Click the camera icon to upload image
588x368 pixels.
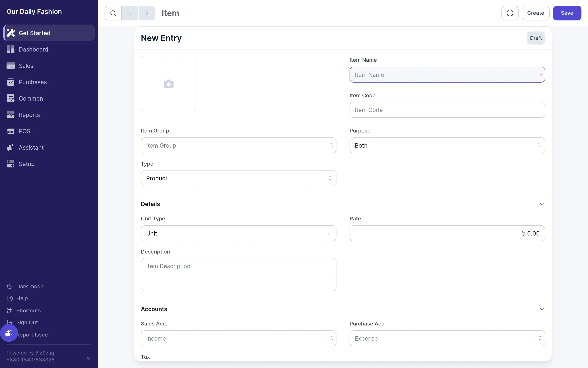[x=168, y=84]
